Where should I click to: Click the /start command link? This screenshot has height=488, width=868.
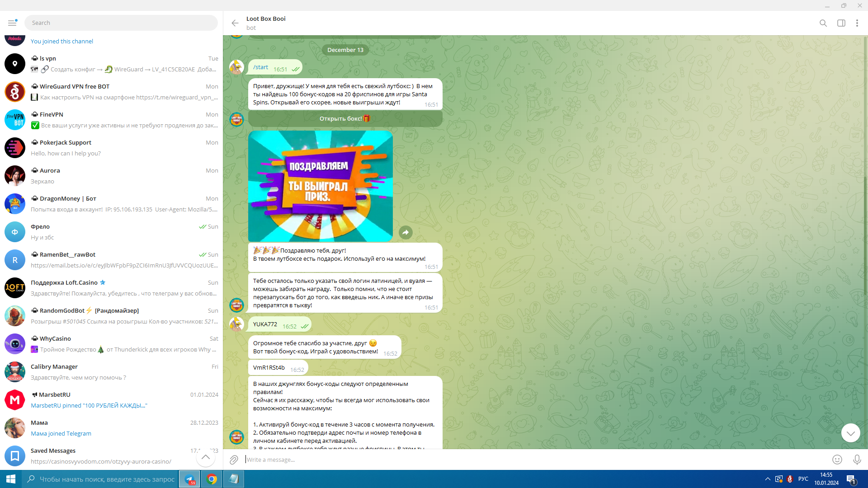[x=261, y=67]
